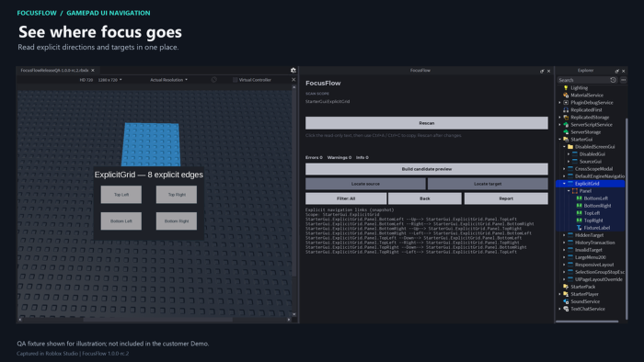Select the UIPageLayoutOverride tree row
Screen dimensions: 644x362
coord(591,279)
